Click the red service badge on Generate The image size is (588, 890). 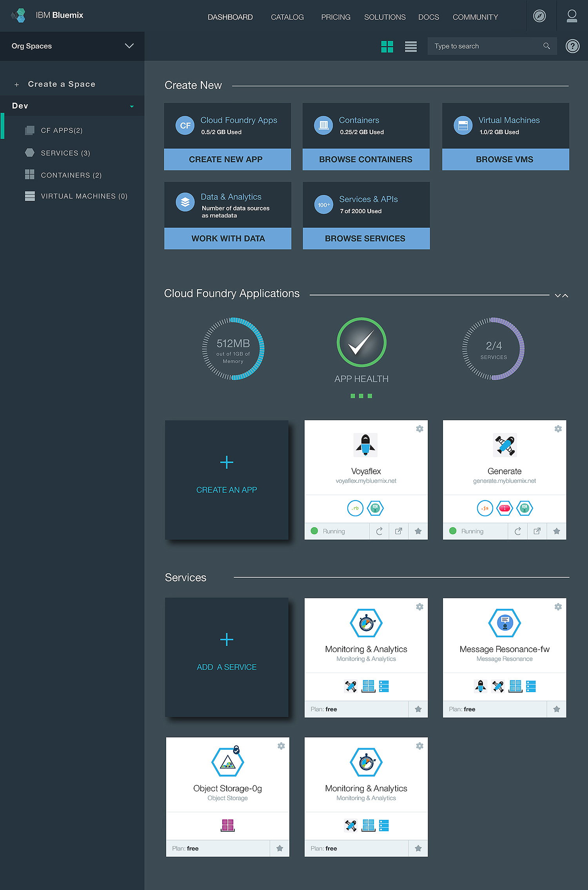(505, 508)
